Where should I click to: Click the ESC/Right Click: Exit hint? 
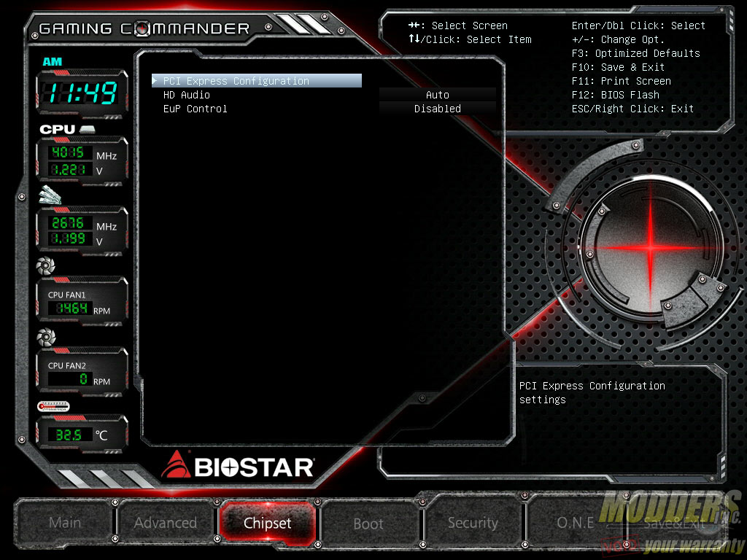[632, 109]
